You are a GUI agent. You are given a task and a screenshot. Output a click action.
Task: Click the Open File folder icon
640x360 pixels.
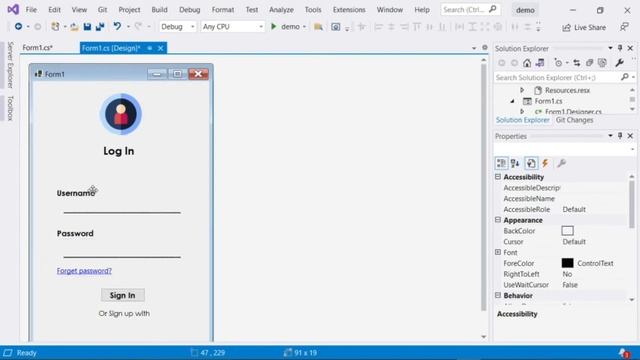[74, 27]
